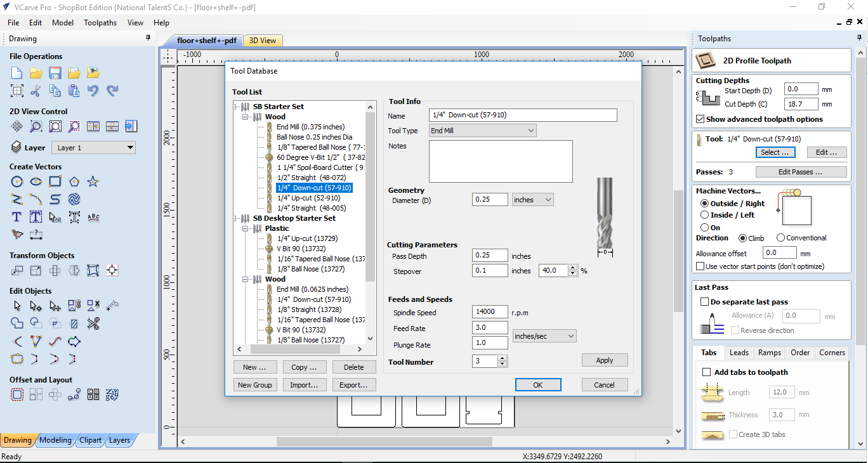
Task: Check Add tabs to toolpath
Action: [706, 372]
